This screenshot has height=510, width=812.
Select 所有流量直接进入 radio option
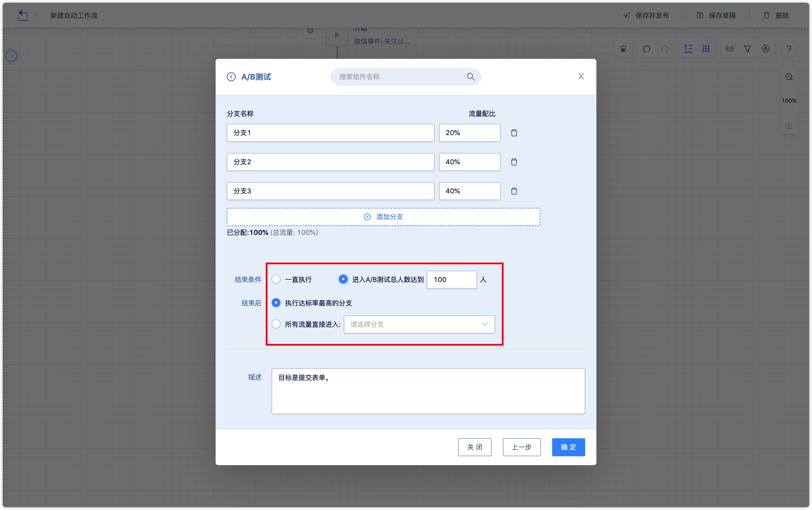click(x=276, y=324)
